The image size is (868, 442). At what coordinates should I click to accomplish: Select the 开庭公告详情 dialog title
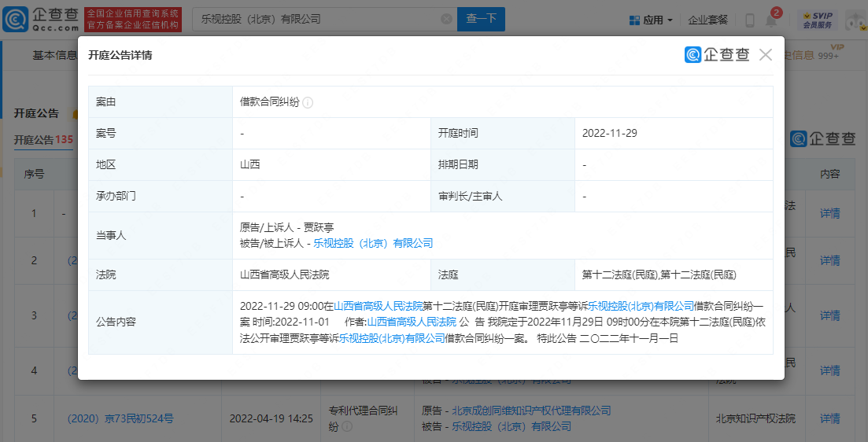(x=120, y=55)
